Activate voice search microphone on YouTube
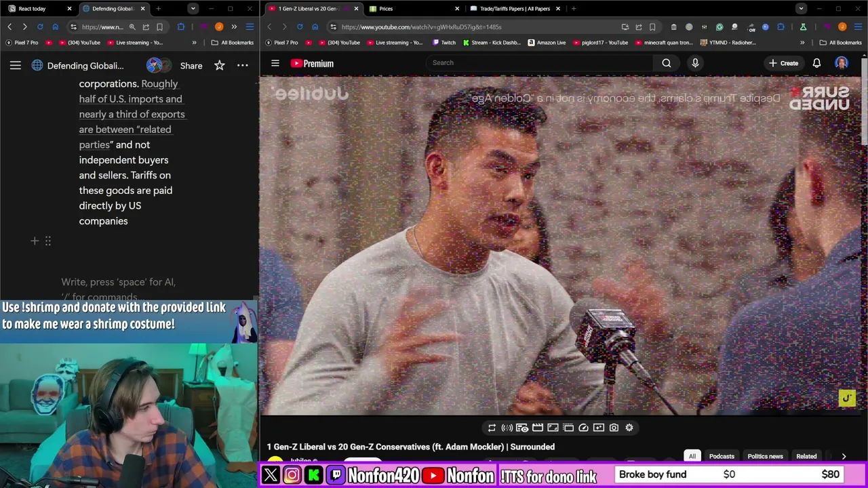Screen dimensions: 868x488 click(695, 63)
